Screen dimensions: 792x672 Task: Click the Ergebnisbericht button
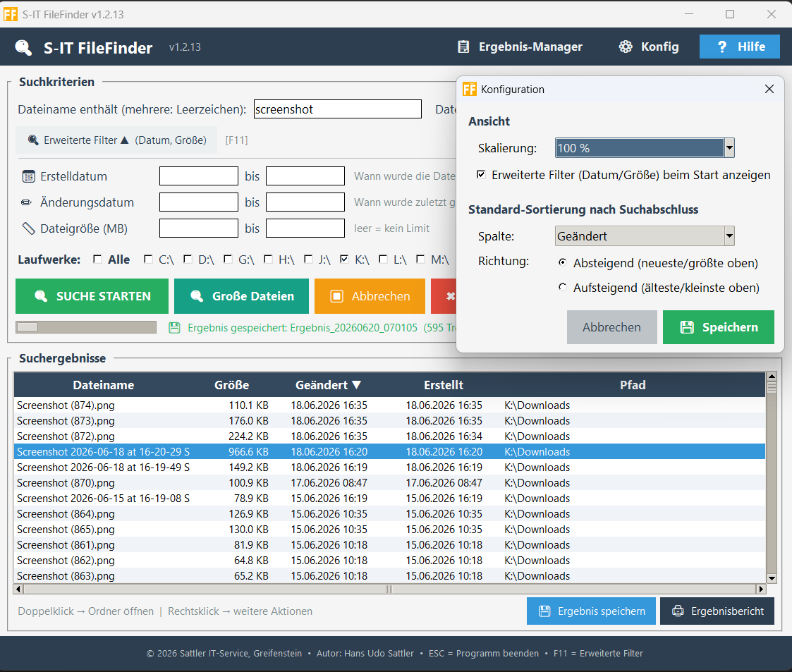coord(717,611)
